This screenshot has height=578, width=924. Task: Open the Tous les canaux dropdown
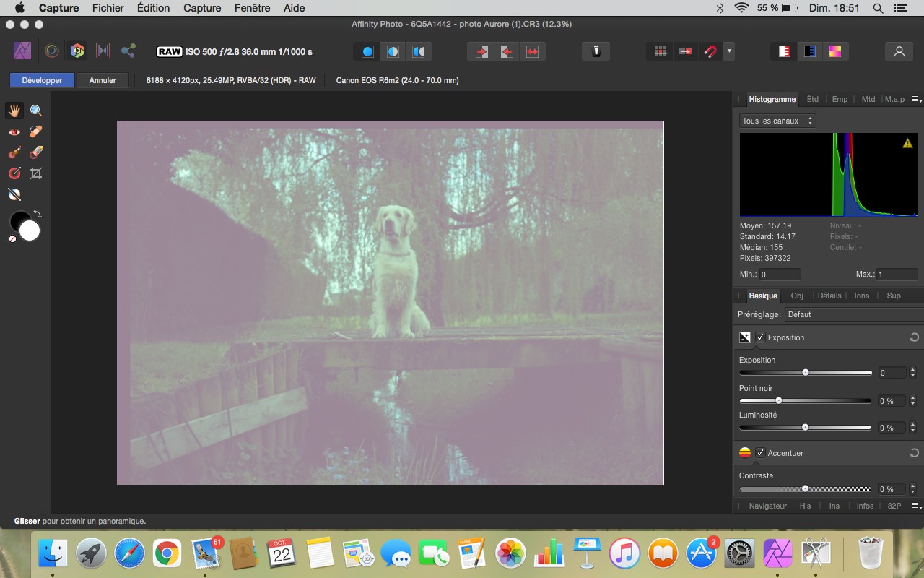click(777, 121)
